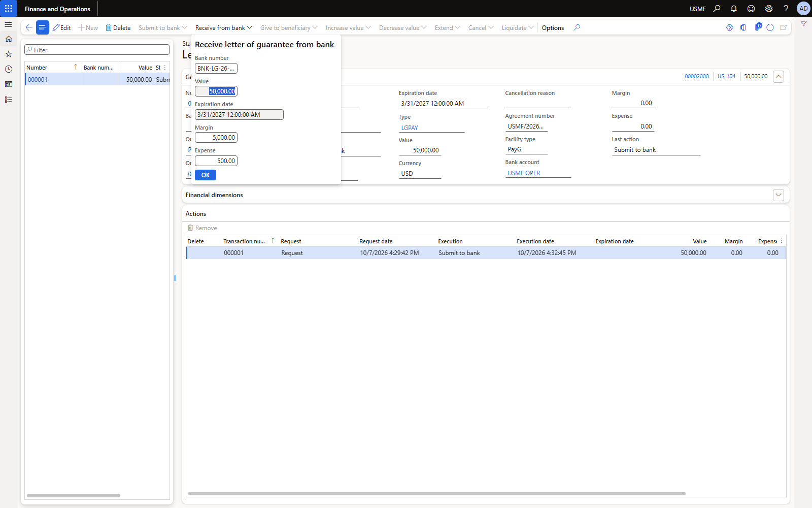The width and height of the screenshot is (812, 508).
Task: Open the Workspaces icon in the sidebar
Action: point(9,84)
